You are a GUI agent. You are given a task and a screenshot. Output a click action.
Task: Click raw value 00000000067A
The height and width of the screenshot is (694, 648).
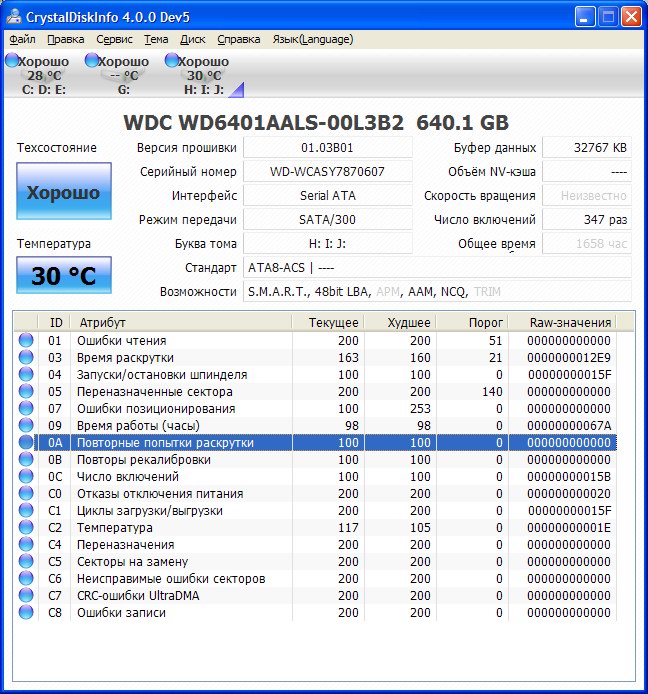click(x=569, y=425)
